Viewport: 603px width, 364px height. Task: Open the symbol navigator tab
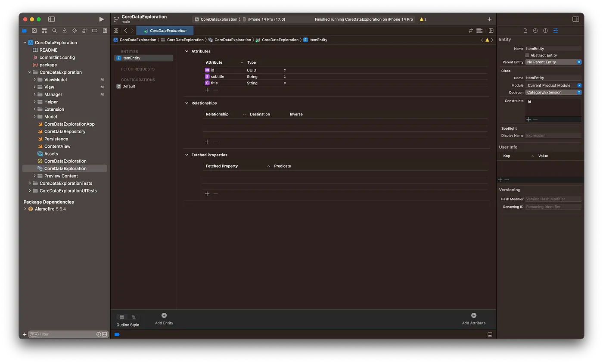click(44, 31)
